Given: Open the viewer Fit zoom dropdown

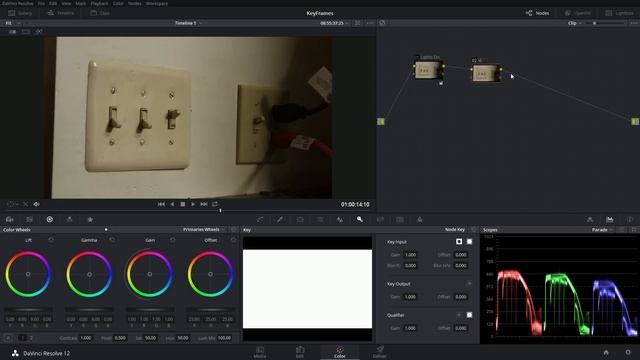Looking at the screenshot, I should [12, 23].
